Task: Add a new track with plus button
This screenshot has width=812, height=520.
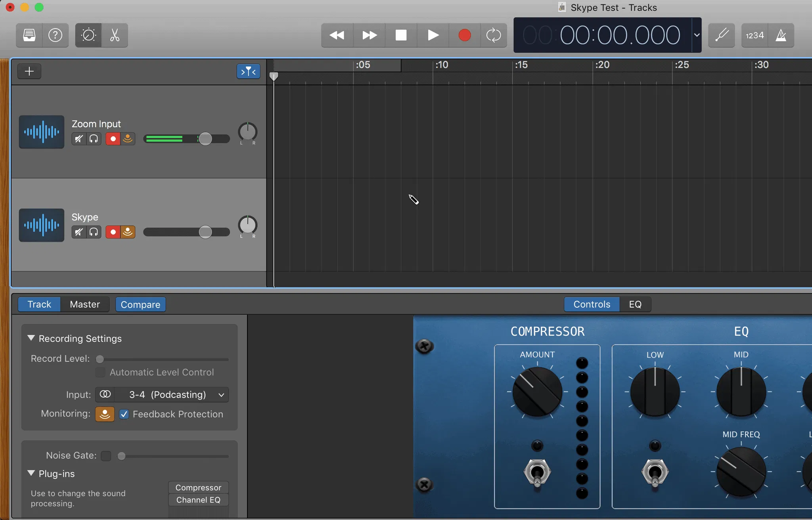Action: coord(29,71)
